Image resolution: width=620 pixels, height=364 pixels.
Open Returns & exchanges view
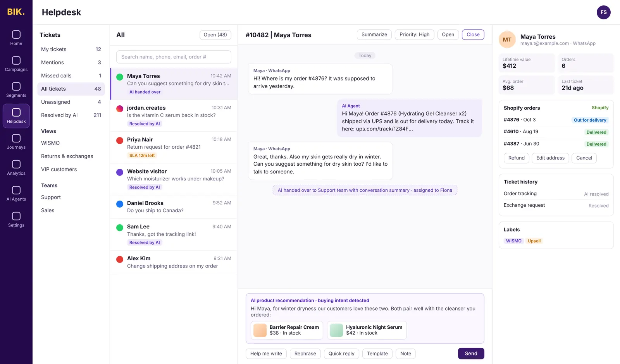pyautogui.click(x=71, y=156)
